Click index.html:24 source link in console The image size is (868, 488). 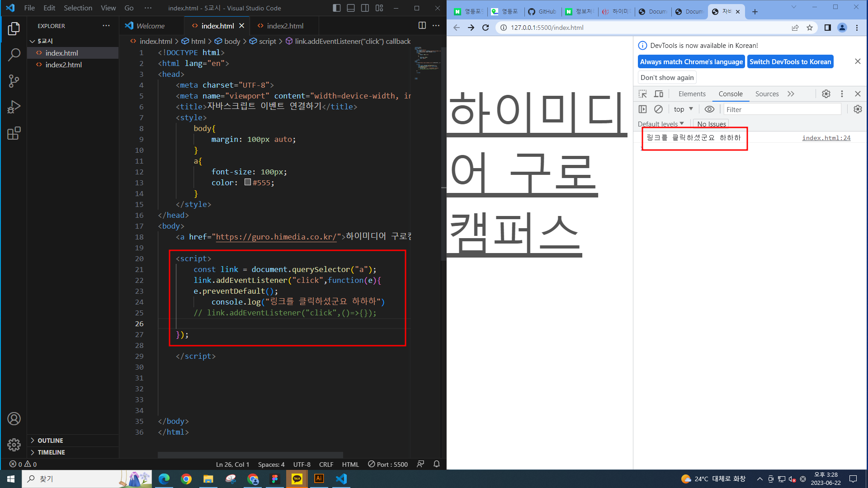click(x=826, y=138)
